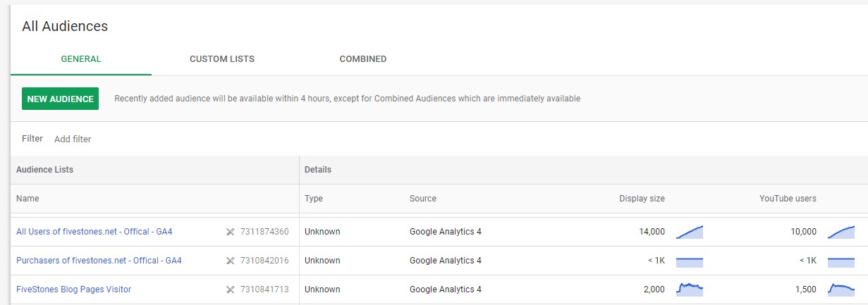Screen dimensions: 868x305
Task: Click the New Audience button
Action: 61,99
